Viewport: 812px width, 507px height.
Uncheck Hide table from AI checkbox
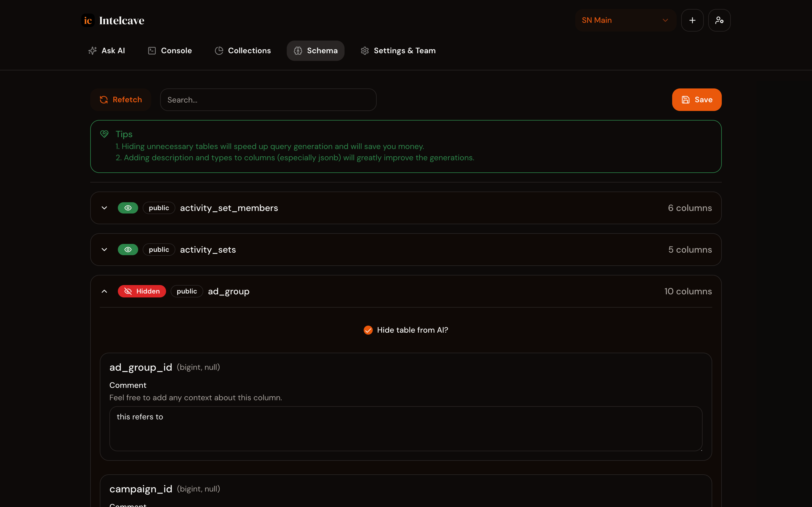(x=368, y=330)
